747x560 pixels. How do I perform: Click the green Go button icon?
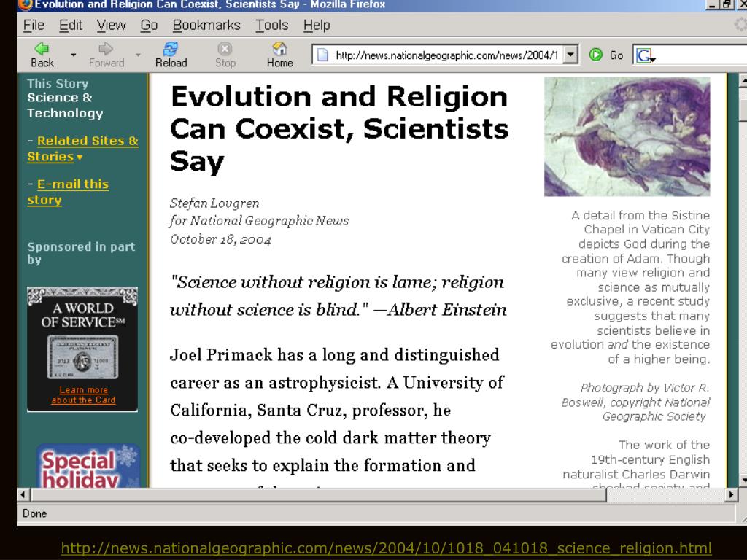pyautogui.click(x=595, y=55)
